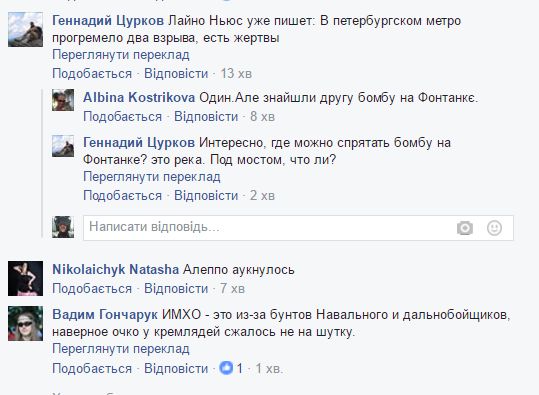Click the '13 хв' timestamp on the first comment
The width and height of the screenshot is (539, 395).
(236, 74)
